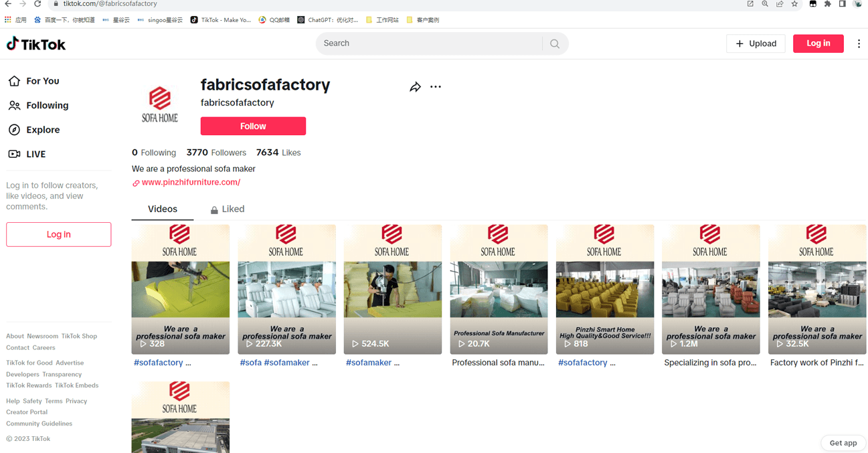Click 'Specializing in sofa pro...' caption

click(x=710, y=363)
